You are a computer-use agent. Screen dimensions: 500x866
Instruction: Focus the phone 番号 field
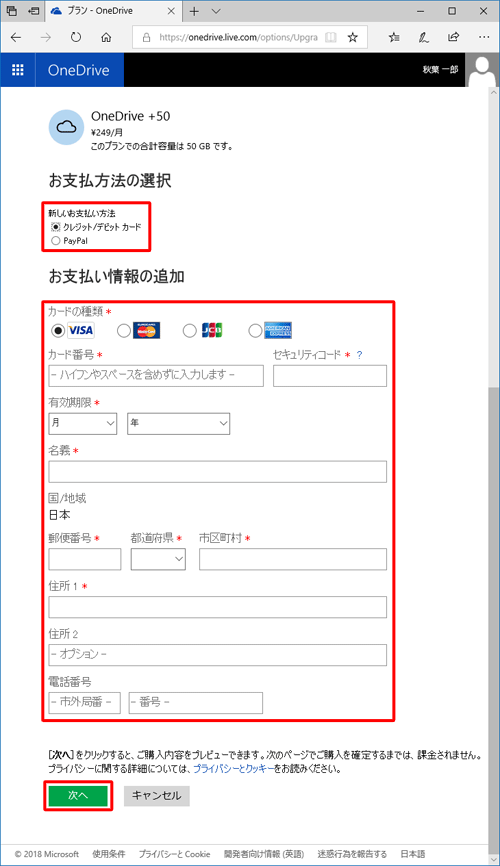tap(196, 703)
